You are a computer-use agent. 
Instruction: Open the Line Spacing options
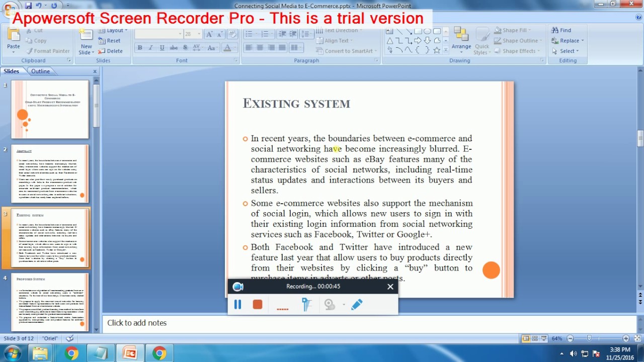[x=306, y=34]
